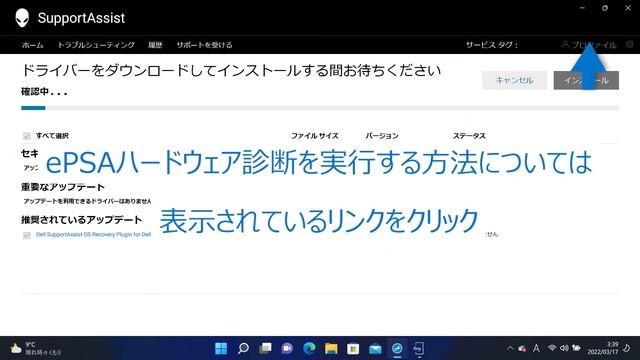Viewport: 640px width, 360px height.
Task: Restore down the SupportAssist window
Action: tap(605, 8)
